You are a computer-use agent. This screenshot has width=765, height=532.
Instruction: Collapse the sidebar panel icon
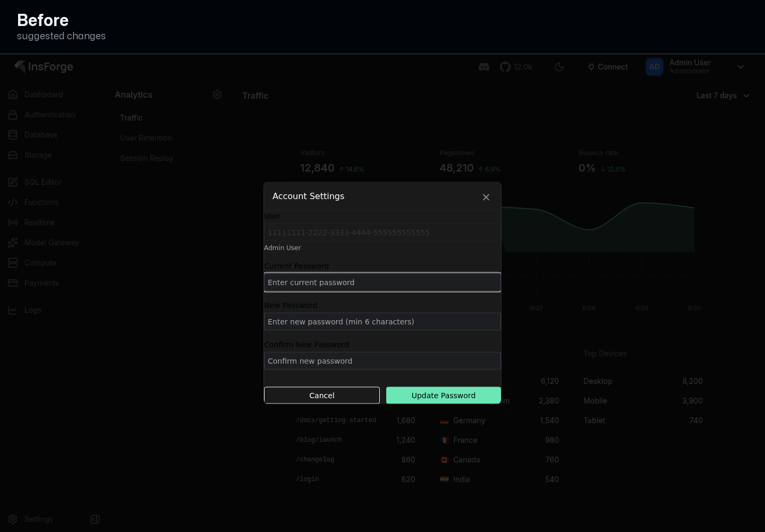tap(95, 519)
